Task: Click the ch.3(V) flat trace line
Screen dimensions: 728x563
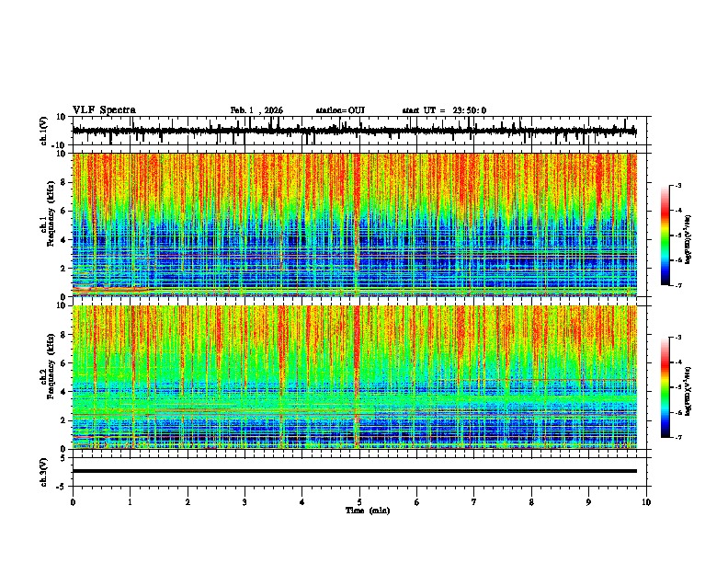Action: tap(354, 471)
